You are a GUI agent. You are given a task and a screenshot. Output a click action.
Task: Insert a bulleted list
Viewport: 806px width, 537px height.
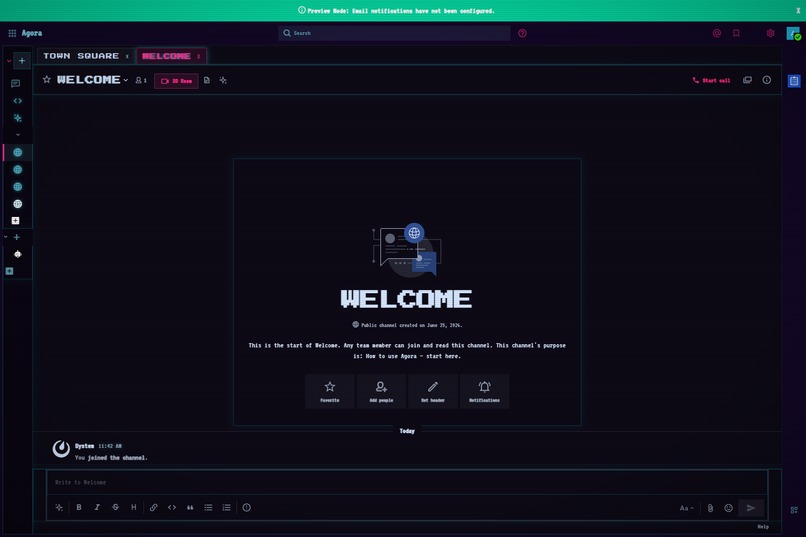tap(208, 508)
